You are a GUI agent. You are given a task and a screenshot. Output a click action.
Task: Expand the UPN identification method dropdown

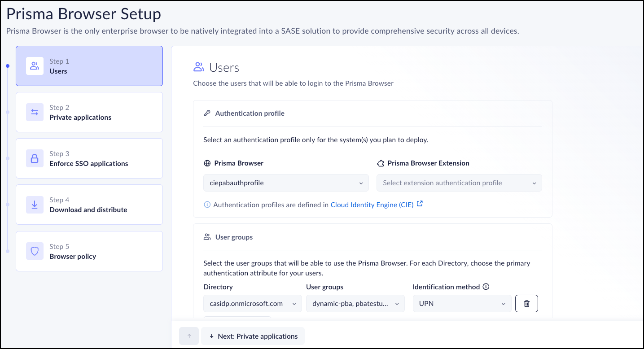(x=462, y=304)
